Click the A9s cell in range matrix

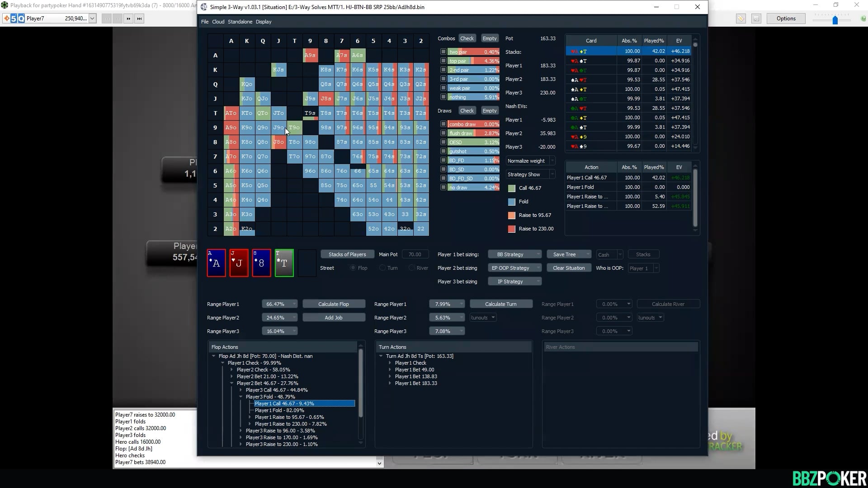(310, 55)
